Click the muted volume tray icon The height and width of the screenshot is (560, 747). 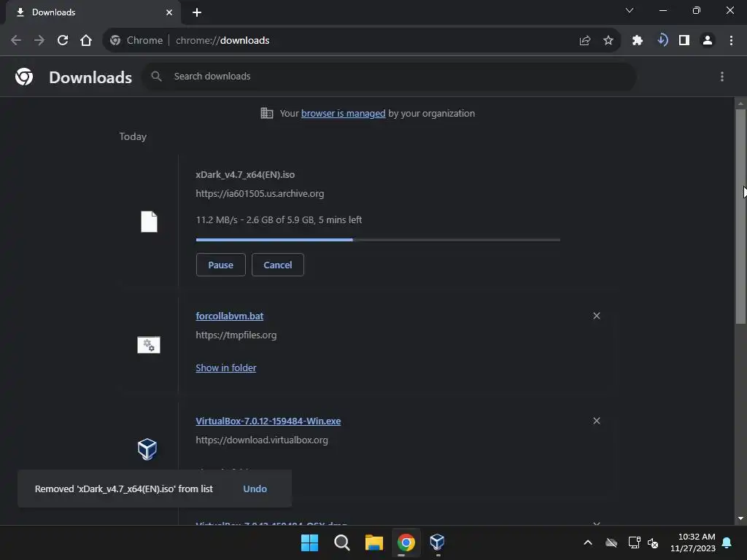[653, 542]
